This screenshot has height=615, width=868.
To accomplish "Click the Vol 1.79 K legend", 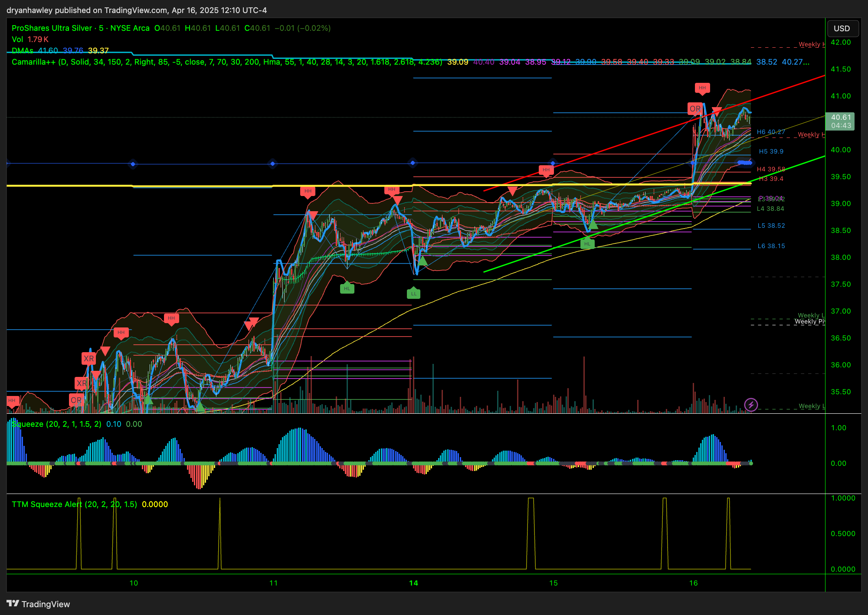I will [30, 39].
